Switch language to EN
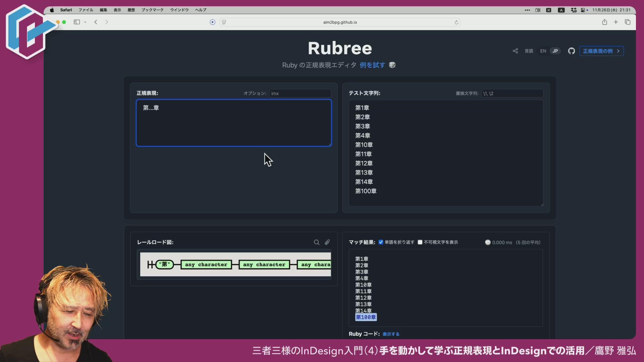Viewport: 644px width, 362px height. pyautogui.click(x=543, y=51)
